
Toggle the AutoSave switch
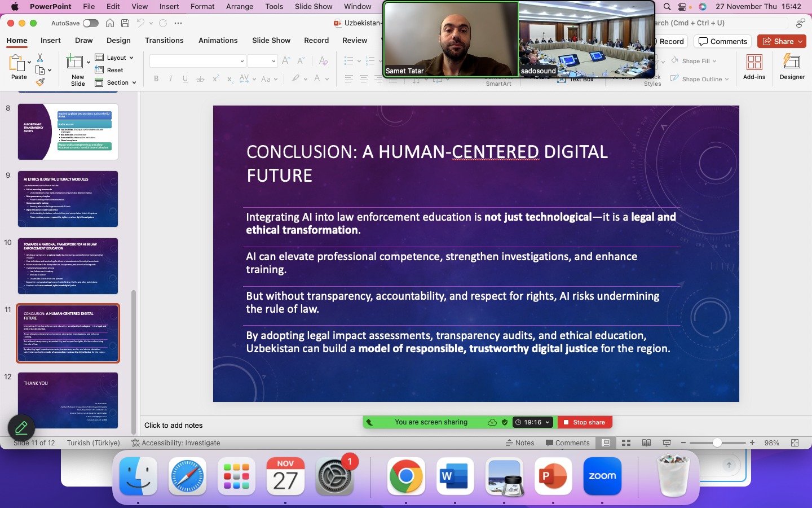click(90, 23)
